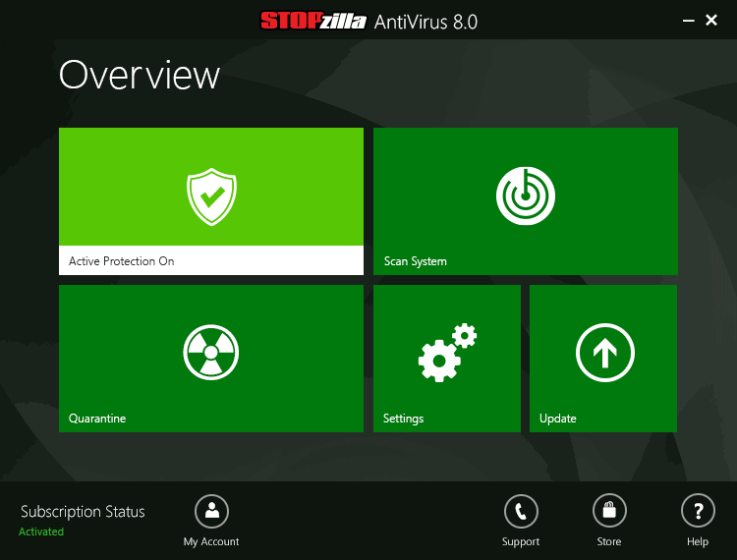Click the STOPzilla logo in title bar
This screenshot has width=737, height=560.
pos(313,22)
